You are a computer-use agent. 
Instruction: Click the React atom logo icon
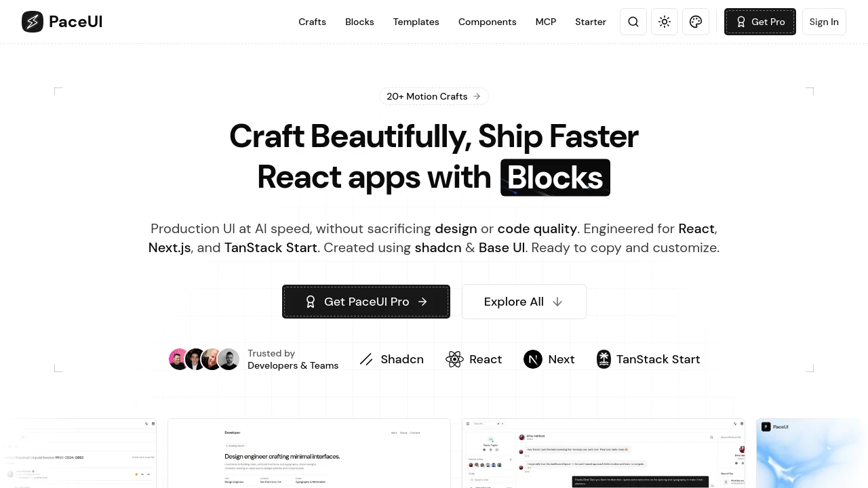(454, 359)
